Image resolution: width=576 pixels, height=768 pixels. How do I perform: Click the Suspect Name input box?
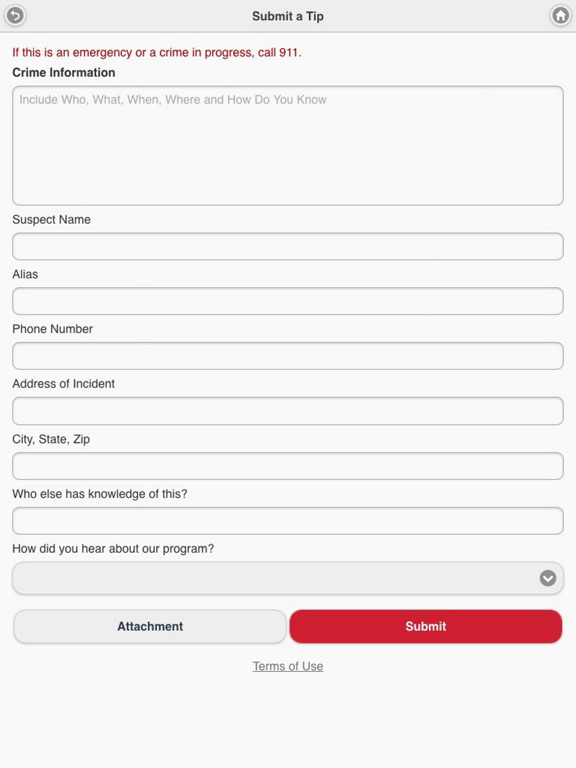tap(288, 246)
